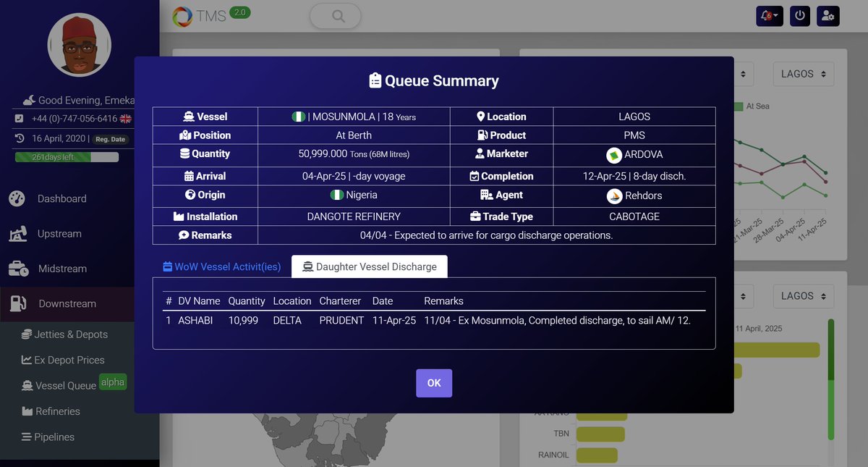Click the Trade Type briefcase icon

pyautogui.click(x=475, y=216)
